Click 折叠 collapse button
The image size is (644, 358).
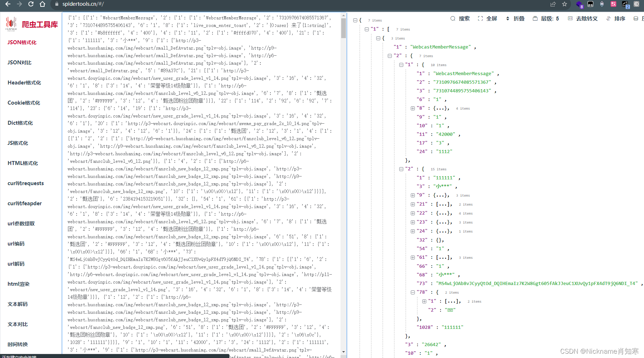[x=515, y=18]
